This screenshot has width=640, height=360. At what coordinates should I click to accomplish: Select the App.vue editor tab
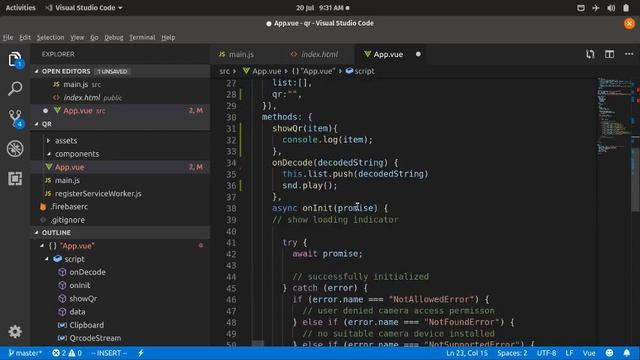[x=388, y=54]
